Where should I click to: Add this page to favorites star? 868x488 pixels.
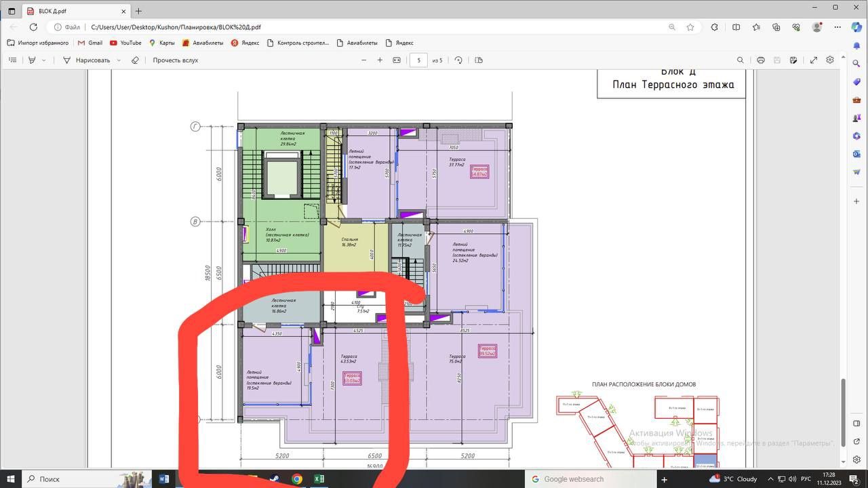(690, 27)
